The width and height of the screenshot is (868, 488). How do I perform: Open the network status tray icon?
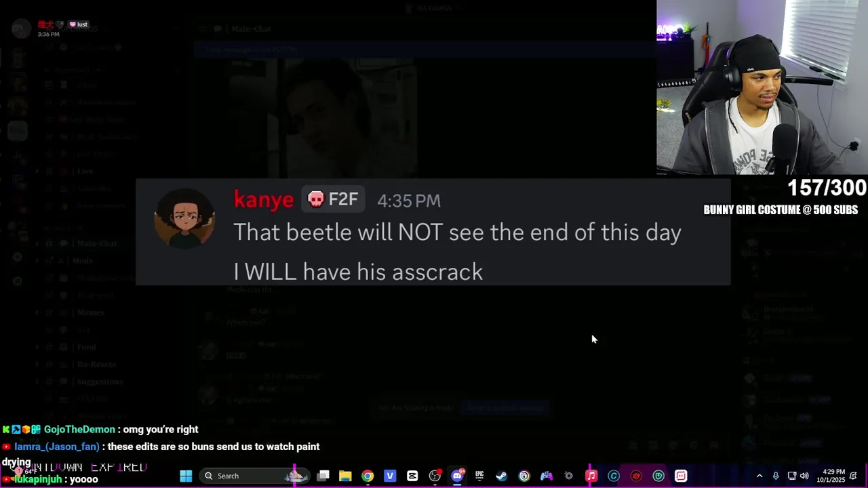tap(791, 476)
